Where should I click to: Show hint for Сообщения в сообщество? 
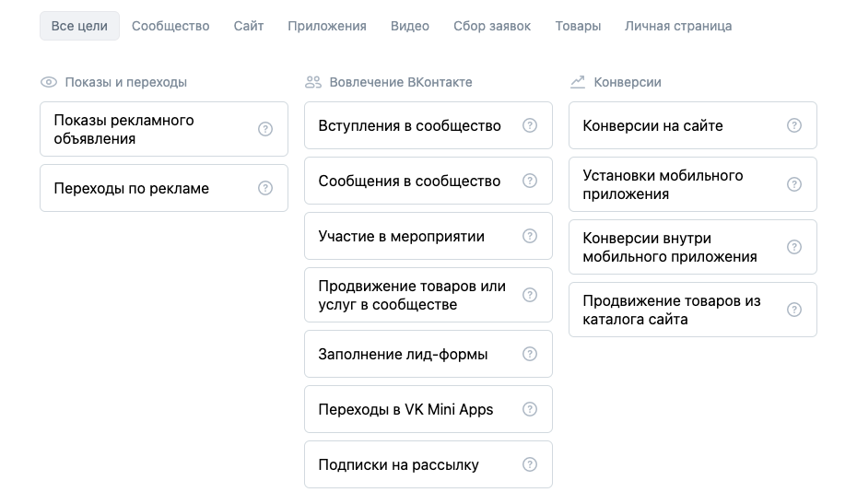click(530, 181)
